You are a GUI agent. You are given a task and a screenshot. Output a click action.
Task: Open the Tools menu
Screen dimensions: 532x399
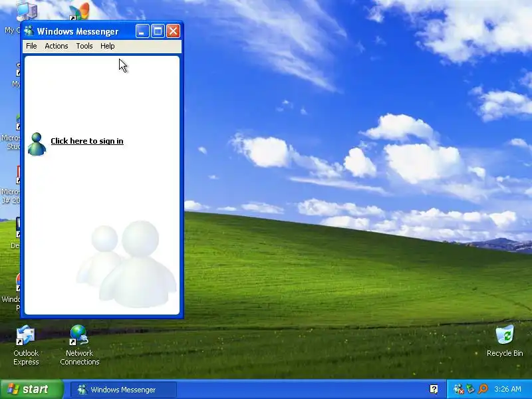(84, 46)
